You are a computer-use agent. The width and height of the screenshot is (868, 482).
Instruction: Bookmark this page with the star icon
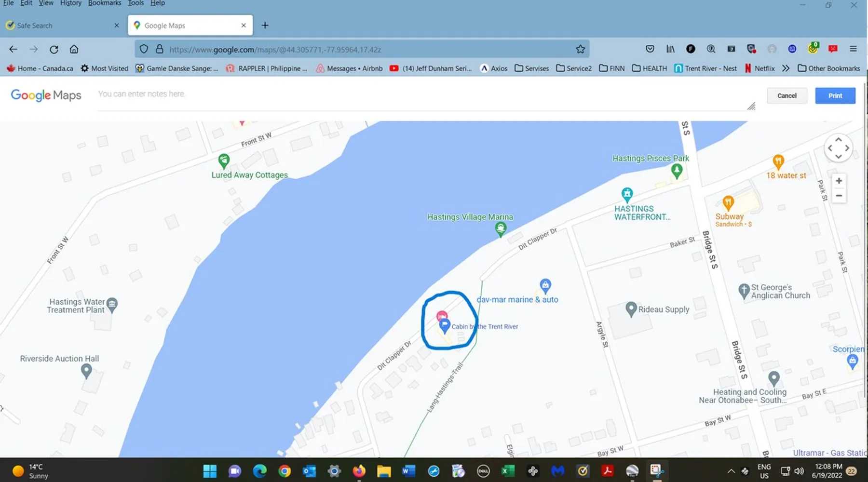(580, 49)
